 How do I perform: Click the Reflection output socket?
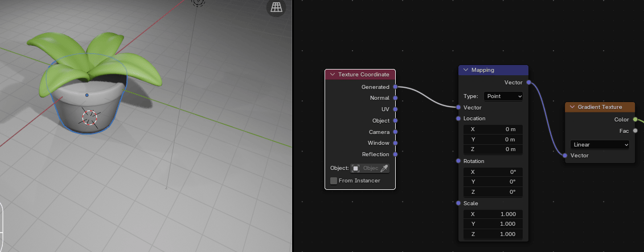(395, 154)
